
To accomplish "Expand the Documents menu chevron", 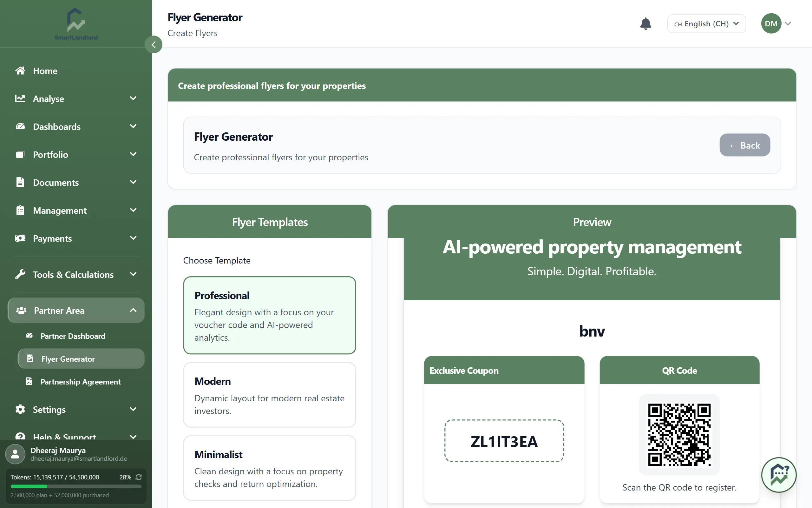I will click(x=133, y=182).
